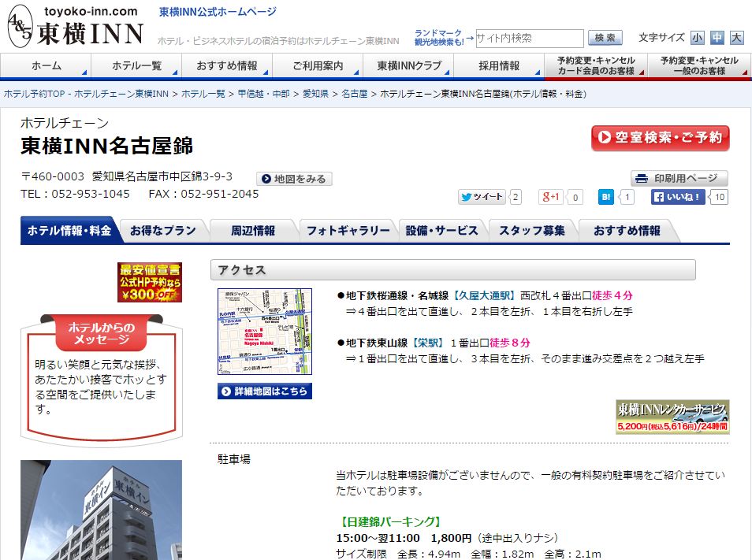Image resolution: width=752 pixels, height=560 pixels.
Task: Open 印刷用ページ printer button
Action: (x=679, y=178)
